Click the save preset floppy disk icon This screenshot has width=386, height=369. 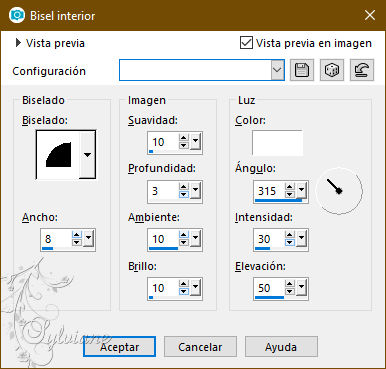point(302,70)
